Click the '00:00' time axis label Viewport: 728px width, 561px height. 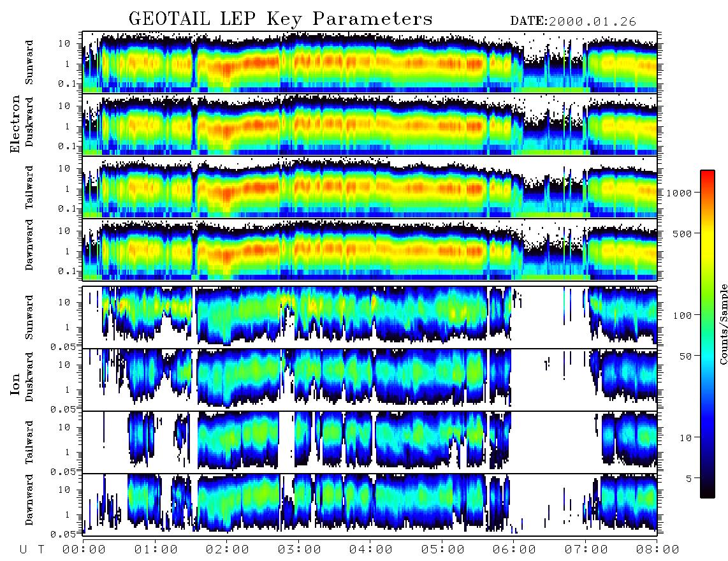pyautogui.click(x=84, y=550)
